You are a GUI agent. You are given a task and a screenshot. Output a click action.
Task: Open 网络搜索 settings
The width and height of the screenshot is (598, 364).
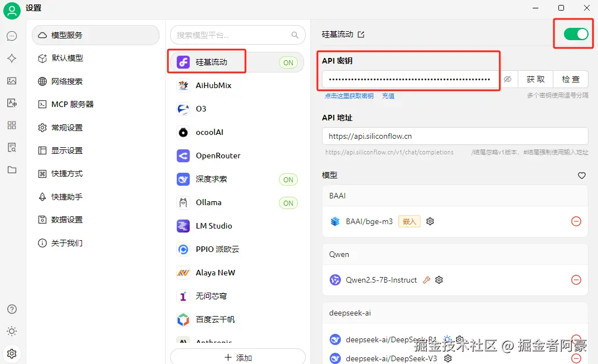pos(95,81)
